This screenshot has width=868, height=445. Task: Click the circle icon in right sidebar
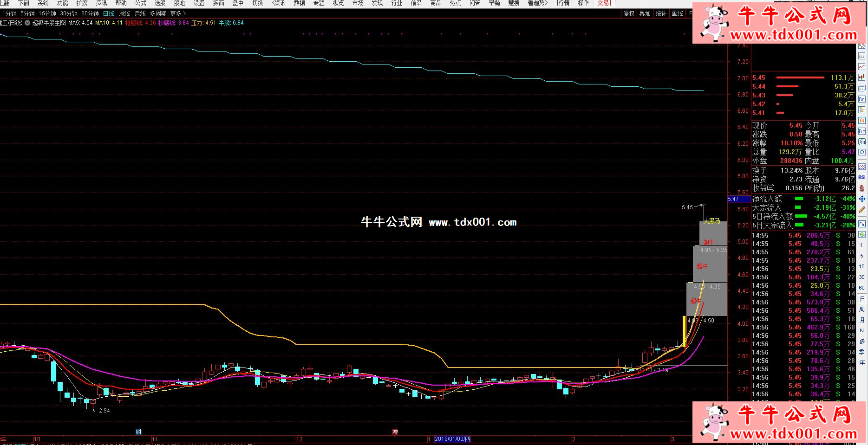(x=861, y=152)
